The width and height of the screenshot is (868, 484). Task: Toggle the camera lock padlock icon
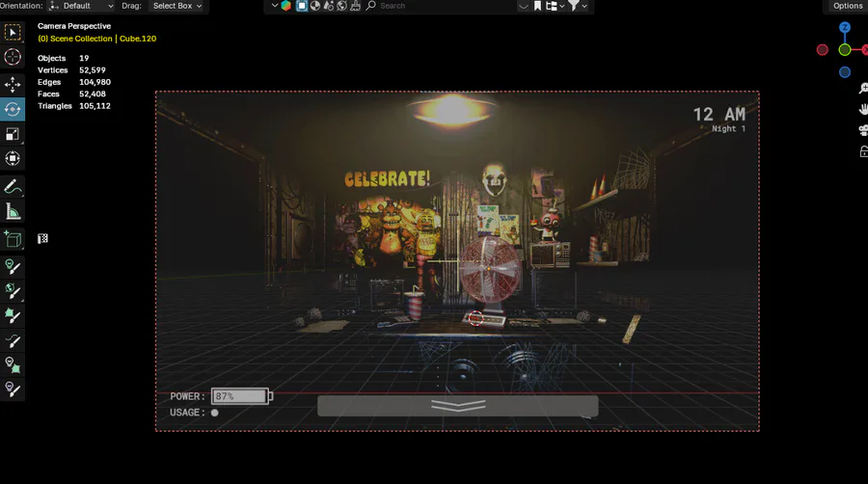(863, 151)
